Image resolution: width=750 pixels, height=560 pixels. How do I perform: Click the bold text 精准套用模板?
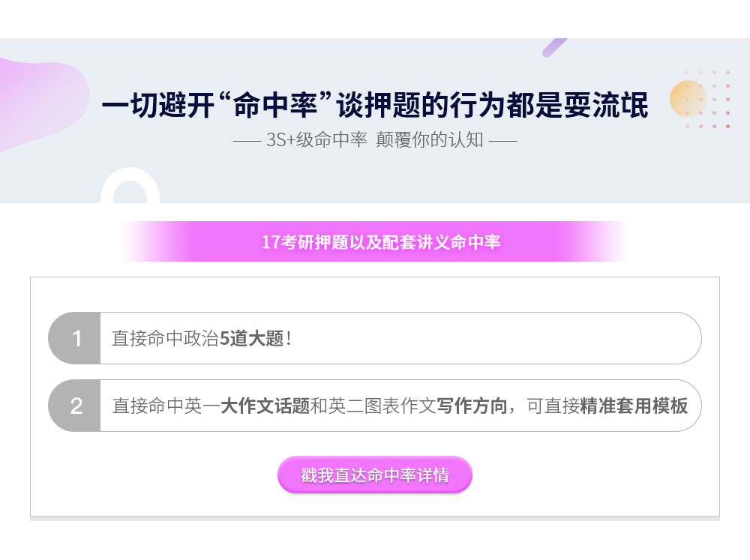tap(634, 406)
